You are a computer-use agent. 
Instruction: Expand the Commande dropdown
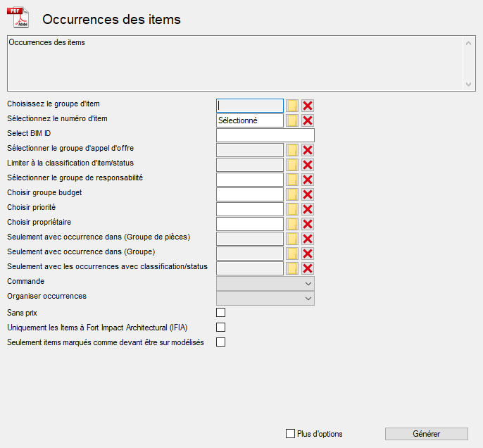coord(265,283)
